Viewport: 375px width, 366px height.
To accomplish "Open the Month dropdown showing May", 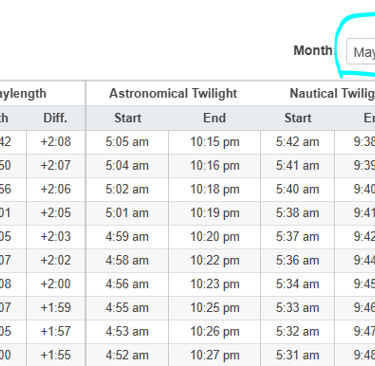I will 361,52.
